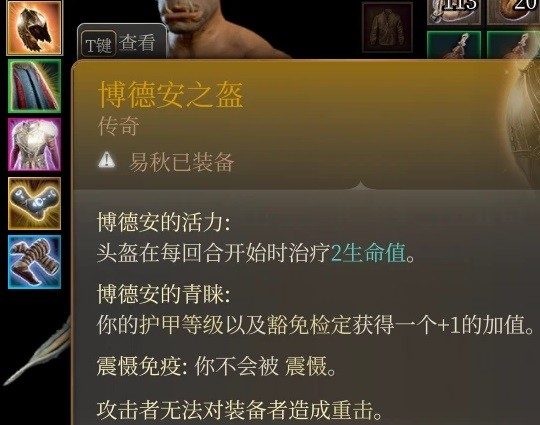Image resolution: width=540 pixels, height=425 pixels.
Task: Click inventory item with count 115
Action: pos(454,12)
